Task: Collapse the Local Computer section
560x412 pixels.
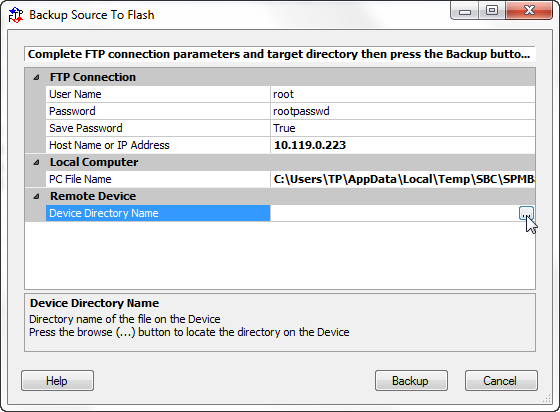Action: pos(36,162)
